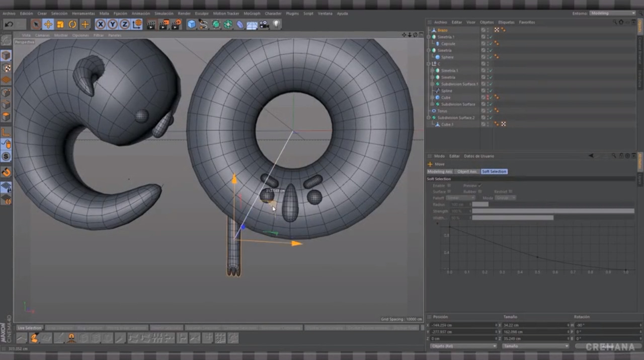Toggle the Torus enable checkmark

coord(491,111)
